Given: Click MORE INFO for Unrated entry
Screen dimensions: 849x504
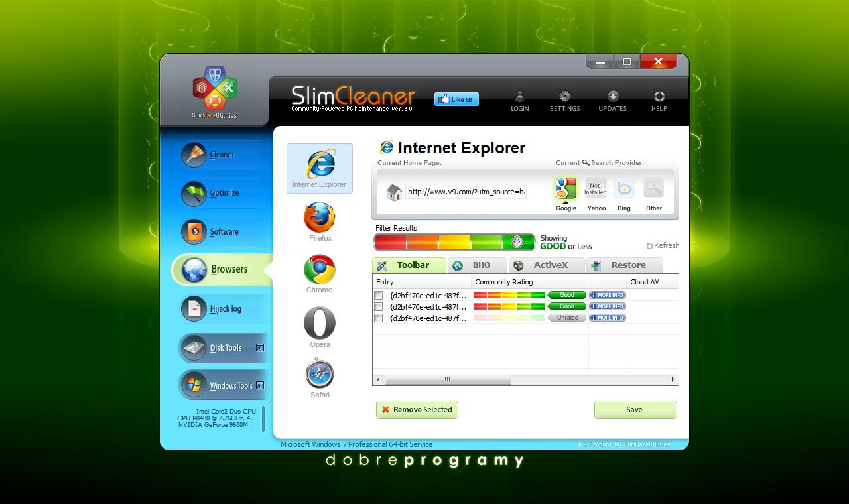Looking at the screenshot, I should (608, 318).
